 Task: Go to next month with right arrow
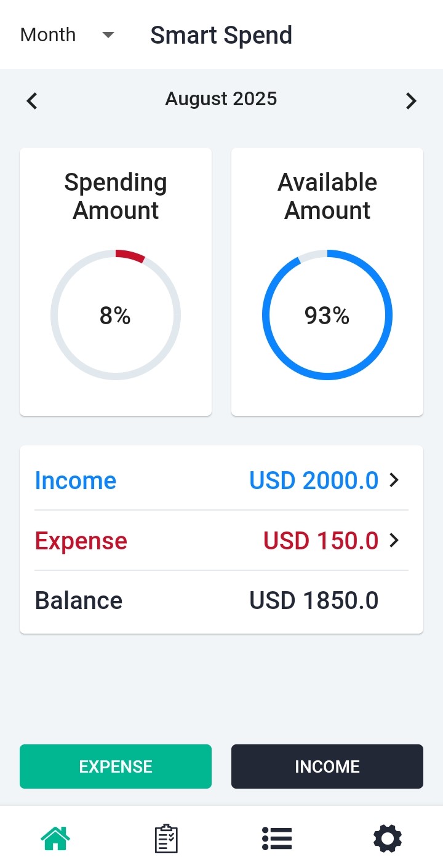411,100
